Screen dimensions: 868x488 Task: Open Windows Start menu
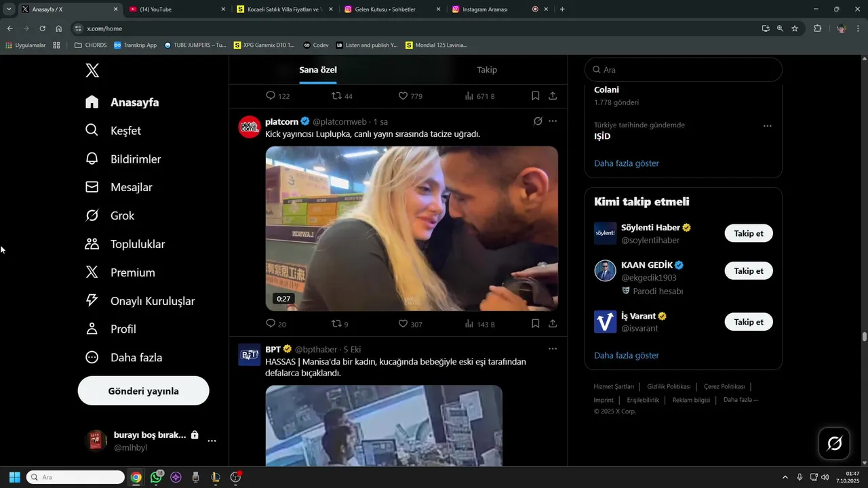coord(14,477)
